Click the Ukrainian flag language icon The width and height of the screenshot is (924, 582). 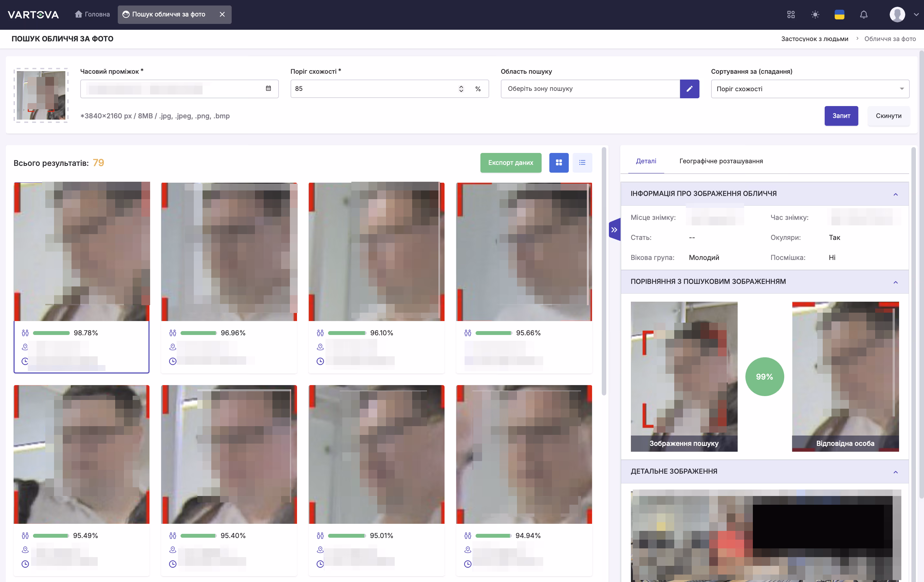(x=839, y=15)
